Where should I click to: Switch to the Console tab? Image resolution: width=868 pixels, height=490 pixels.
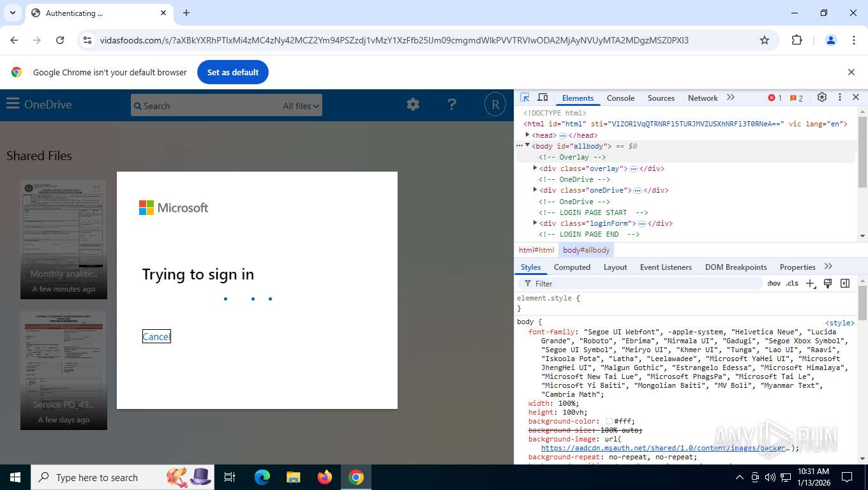(620, 98)
